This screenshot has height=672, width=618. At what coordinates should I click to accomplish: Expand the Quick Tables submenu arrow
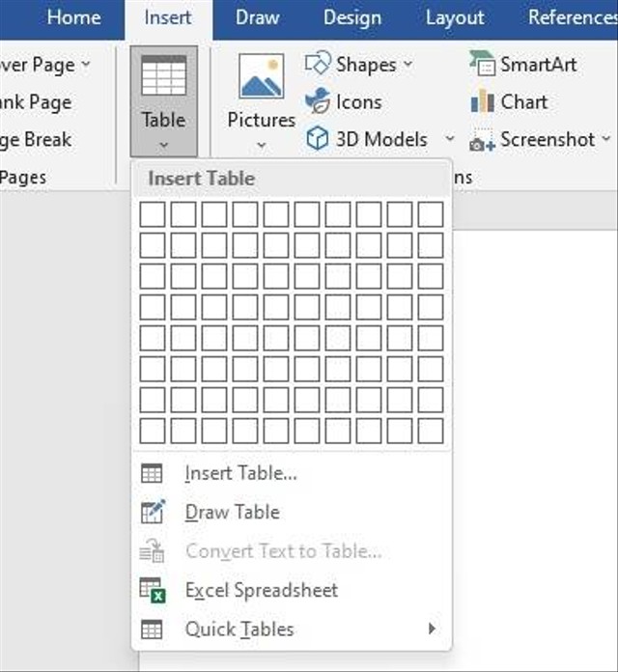coord(431,630)
